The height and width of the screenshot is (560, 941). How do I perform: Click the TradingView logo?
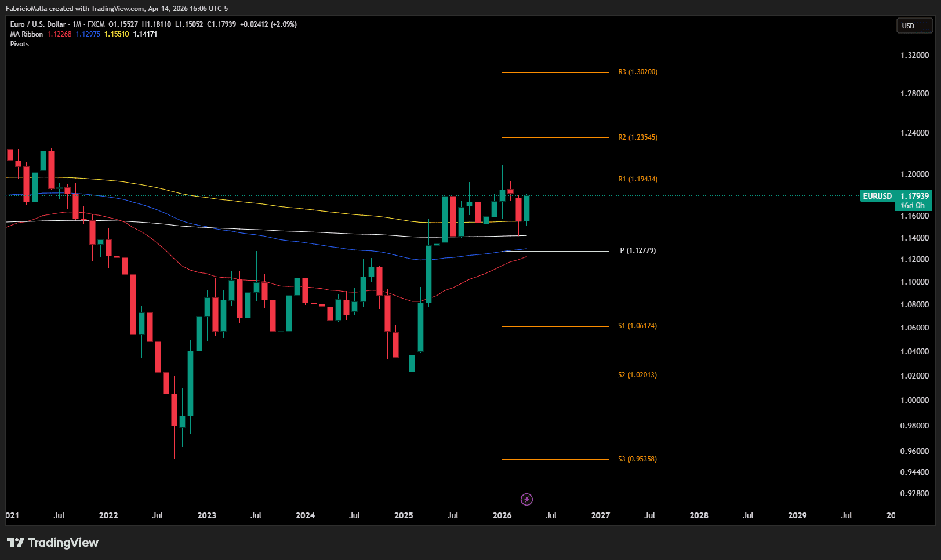pyautogui.click(x=53, y=543)
